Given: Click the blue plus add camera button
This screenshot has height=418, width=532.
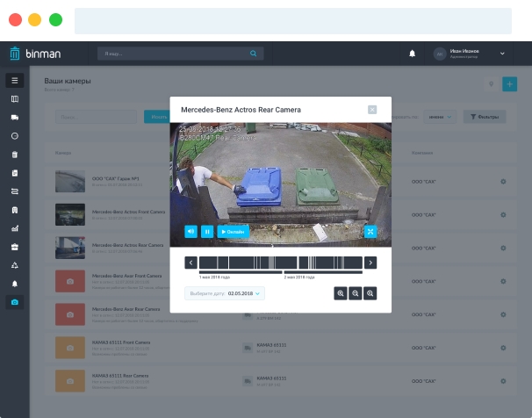Looking at the screenshot, I should click(x=509, y=84).
